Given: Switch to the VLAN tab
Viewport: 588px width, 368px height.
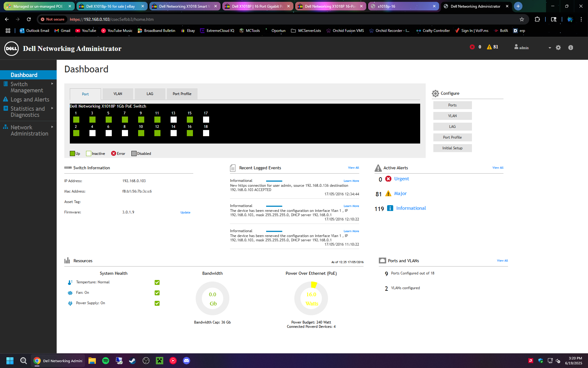Looking at the screenshot, I should (118, 94).
